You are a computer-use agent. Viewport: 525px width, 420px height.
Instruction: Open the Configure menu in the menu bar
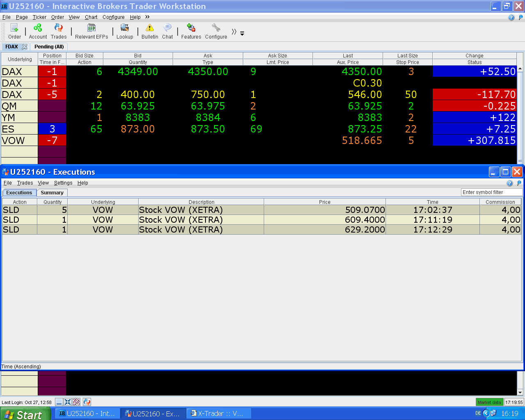pos(114,17)
